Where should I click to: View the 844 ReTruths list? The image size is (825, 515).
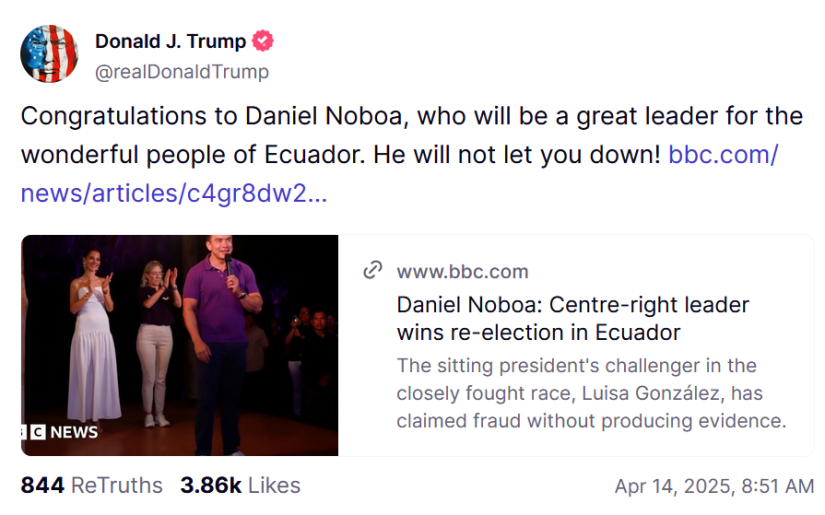91,485
